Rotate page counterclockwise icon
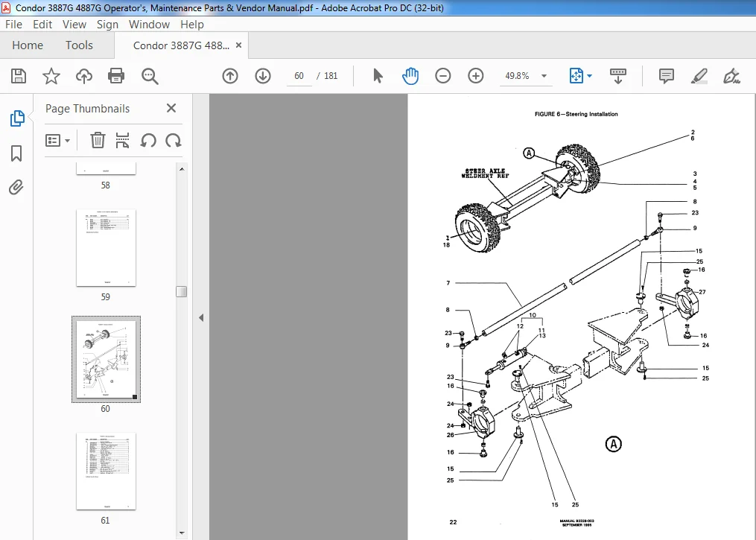The height and width of the screenshot is (540, 756). [x=148, y=140]
